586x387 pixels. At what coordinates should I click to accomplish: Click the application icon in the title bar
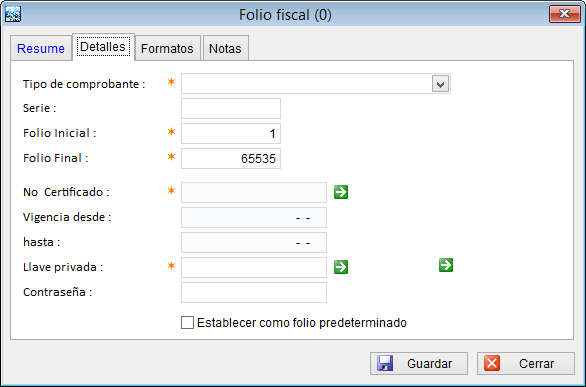[x=13, y=15]
